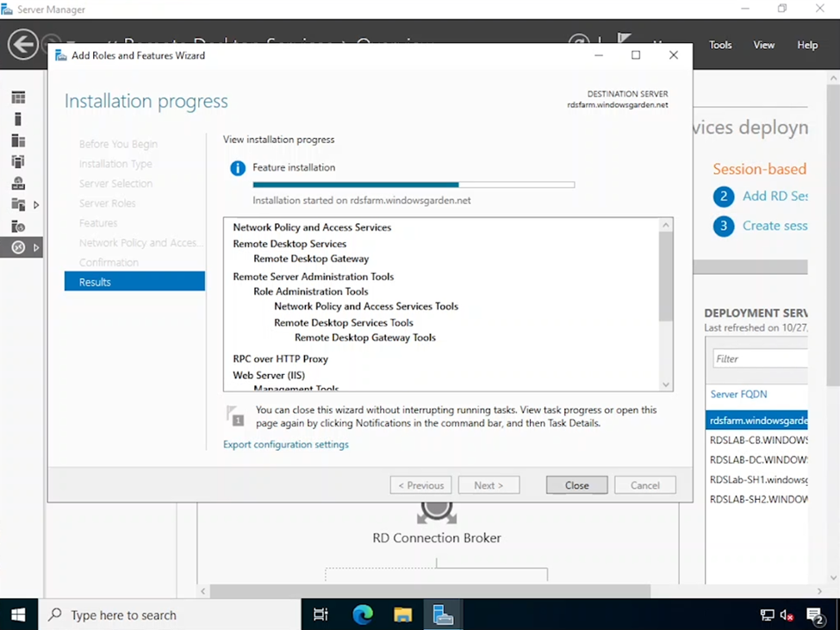
Task: Open the View menu
Action: [x=763, y=45]
